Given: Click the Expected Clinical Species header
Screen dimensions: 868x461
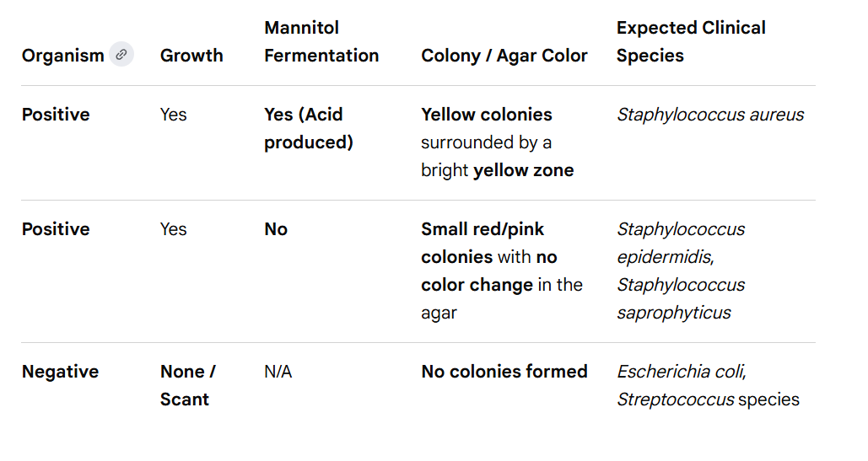Looking at the screenshot, I should pos(691,41).
